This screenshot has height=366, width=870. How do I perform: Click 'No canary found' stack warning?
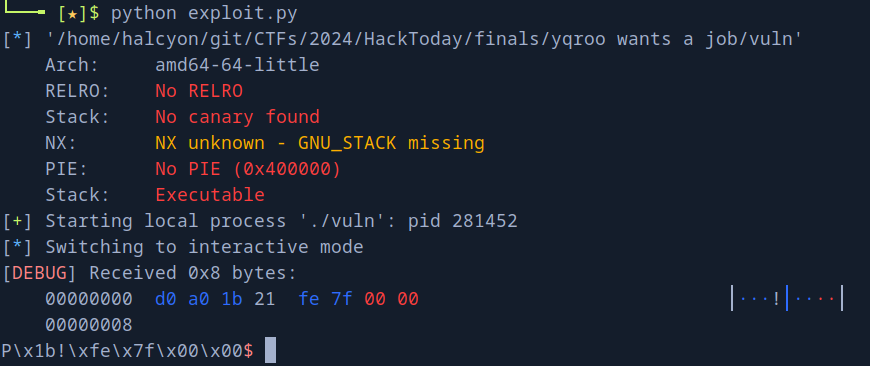237,117
